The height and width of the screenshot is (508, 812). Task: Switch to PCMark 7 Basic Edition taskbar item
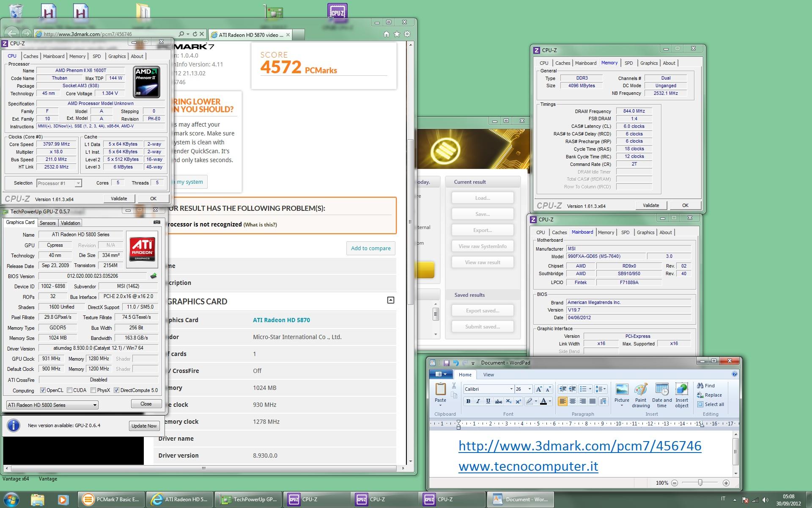coord(111,500)
